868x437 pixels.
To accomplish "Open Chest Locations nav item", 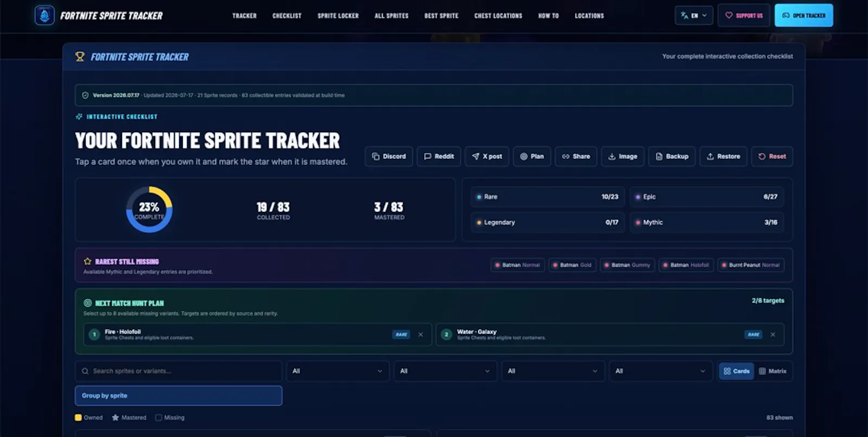I will click(x=498, y=16).
